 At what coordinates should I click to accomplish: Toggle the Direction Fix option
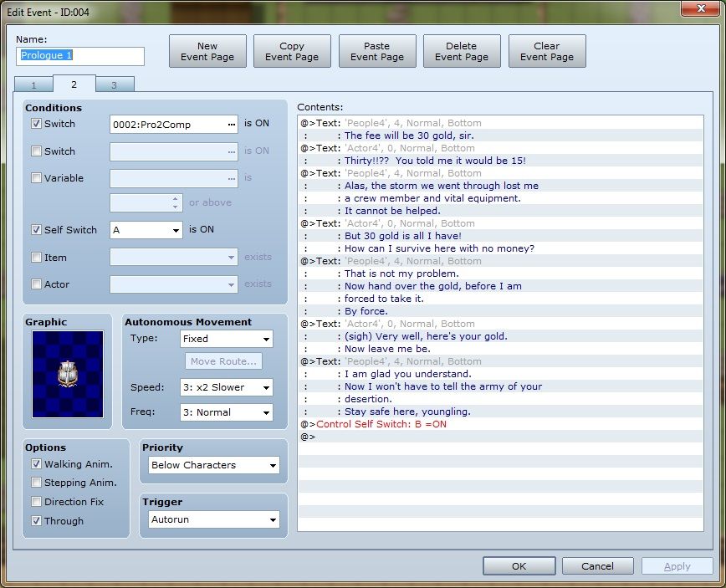[36, 502]
